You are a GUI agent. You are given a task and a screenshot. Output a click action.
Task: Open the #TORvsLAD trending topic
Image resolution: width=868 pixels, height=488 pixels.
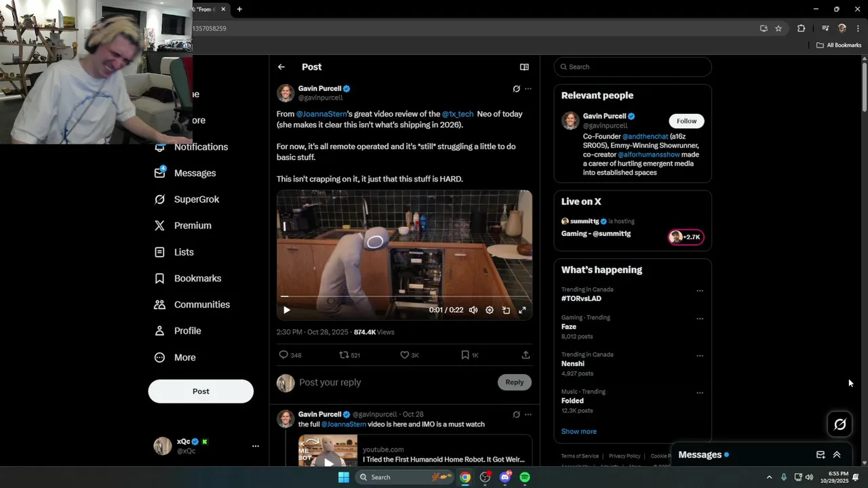point(581,298)
